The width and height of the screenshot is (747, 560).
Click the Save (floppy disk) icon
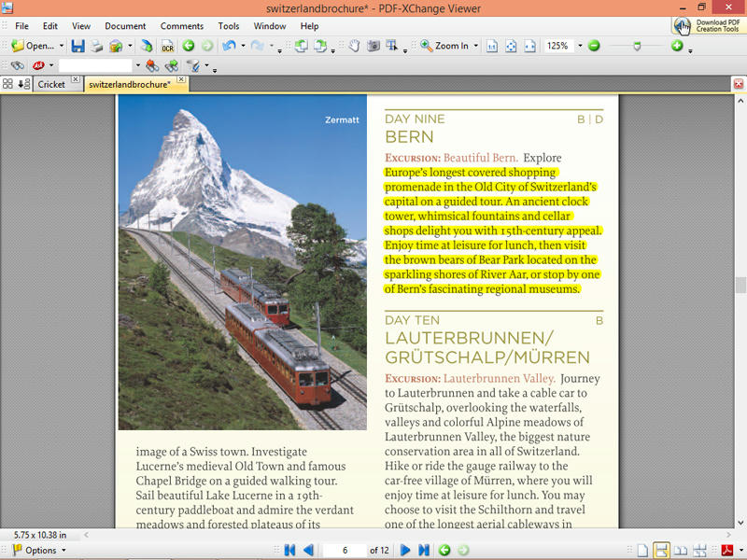click(78, 46)
